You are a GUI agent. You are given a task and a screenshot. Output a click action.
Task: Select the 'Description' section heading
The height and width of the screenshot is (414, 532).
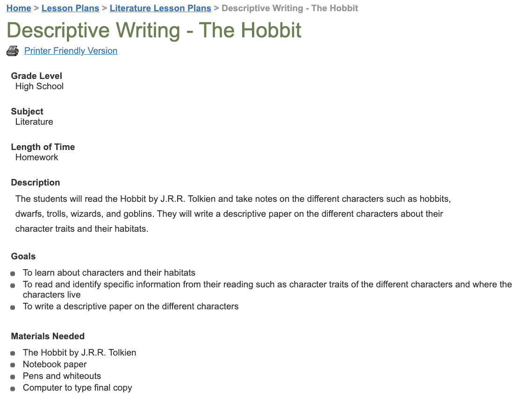pyautogui.click(x=35, y=182)
